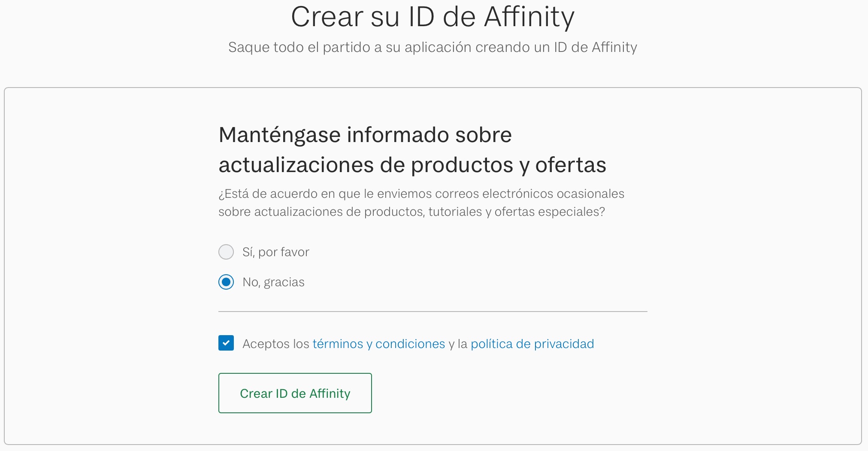The width and height of the screenshot is (868, 451).
Task: Uncheck the terms and privacy acceptance checkbox
Action: coord(226,343)
